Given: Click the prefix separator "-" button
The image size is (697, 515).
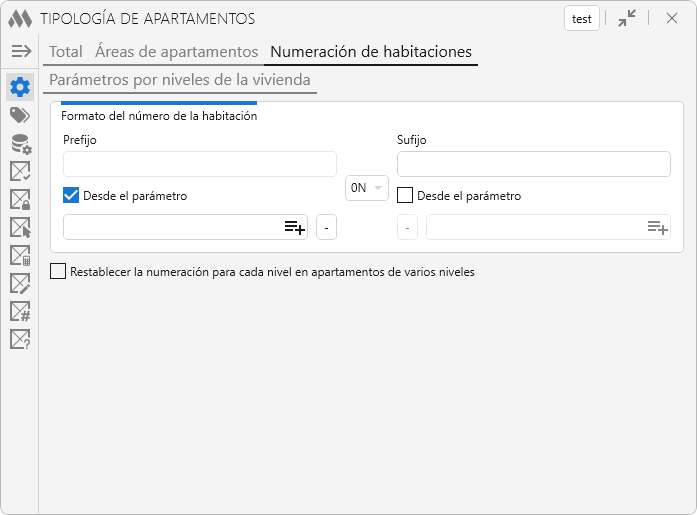Looking at the screenshot, I should 327,228.
